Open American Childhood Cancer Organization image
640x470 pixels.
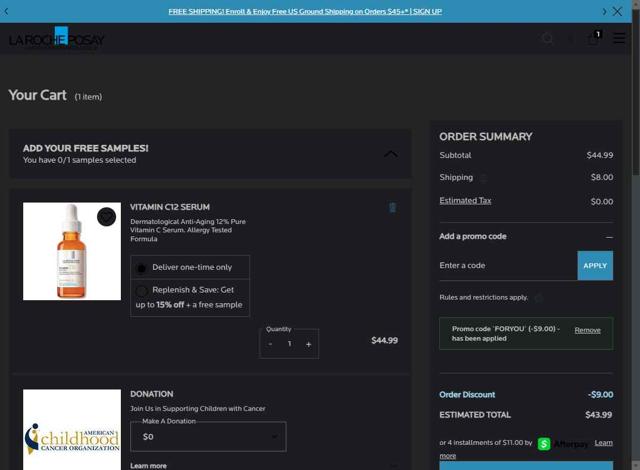pos(72,430)
